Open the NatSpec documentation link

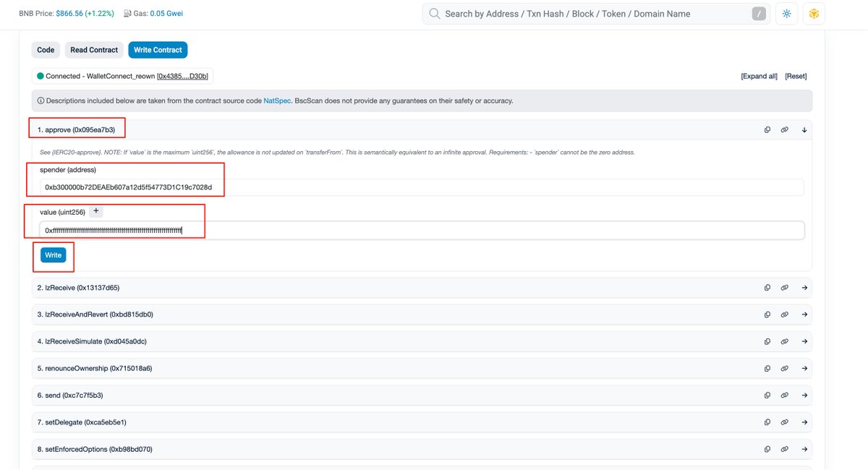[277, 101]
